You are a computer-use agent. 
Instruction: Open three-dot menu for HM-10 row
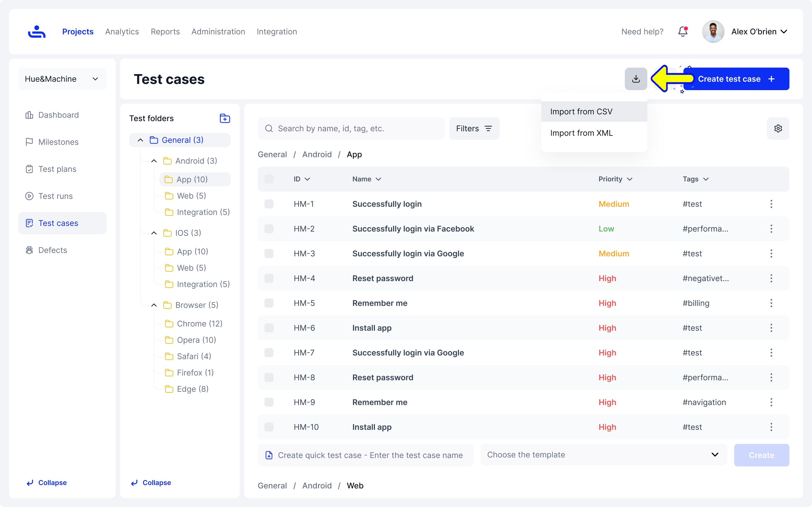click(771, 427)
